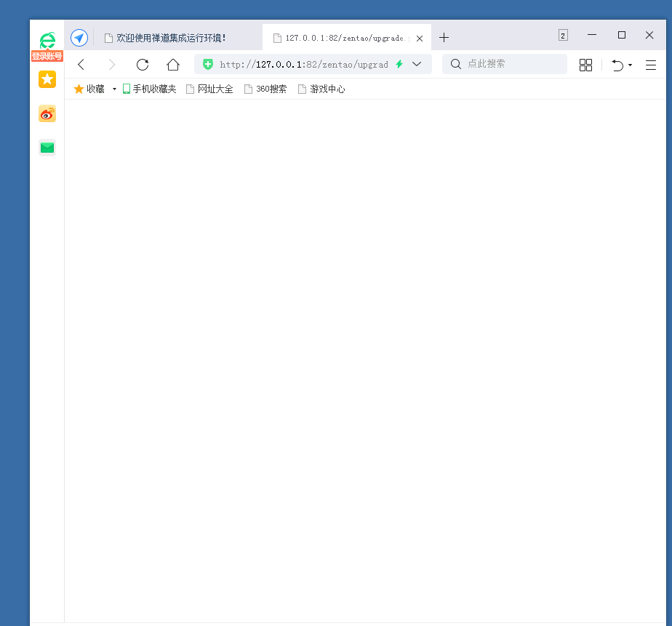This screenshot has height=626, width=672.
Task: Open the four-square extensions grid icon
Action: (x=586, y=65)
